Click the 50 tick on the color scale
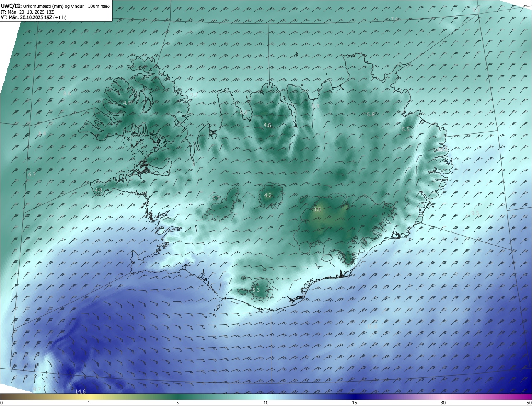 click(529, 403)
